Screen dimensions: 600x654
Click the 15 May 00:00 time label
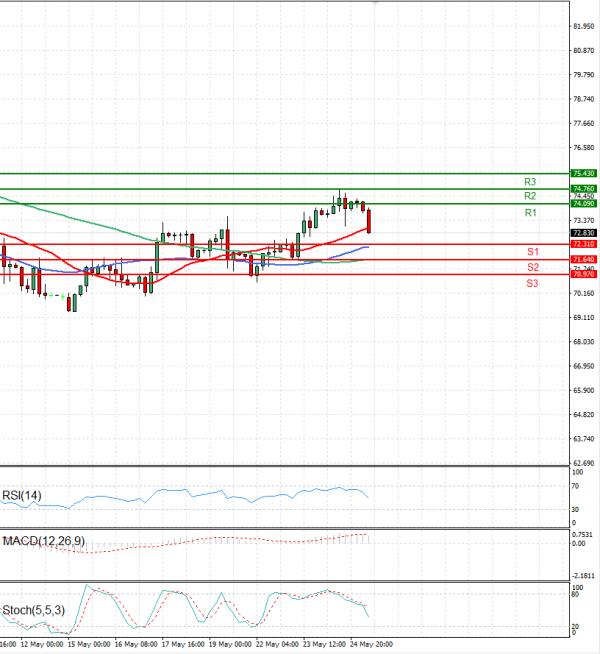coord(89,644)
